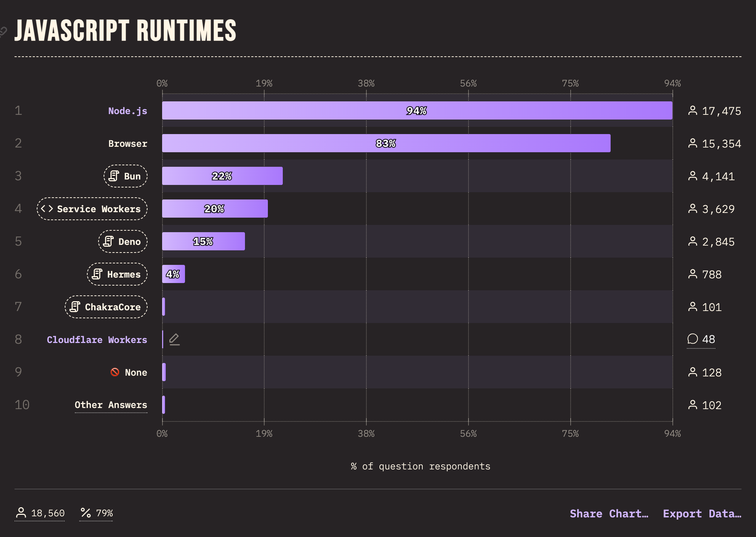This screenshot has width=756, height=537.
Task: Click the person icon next to 17,475
Action: click(x=693, y=110)
